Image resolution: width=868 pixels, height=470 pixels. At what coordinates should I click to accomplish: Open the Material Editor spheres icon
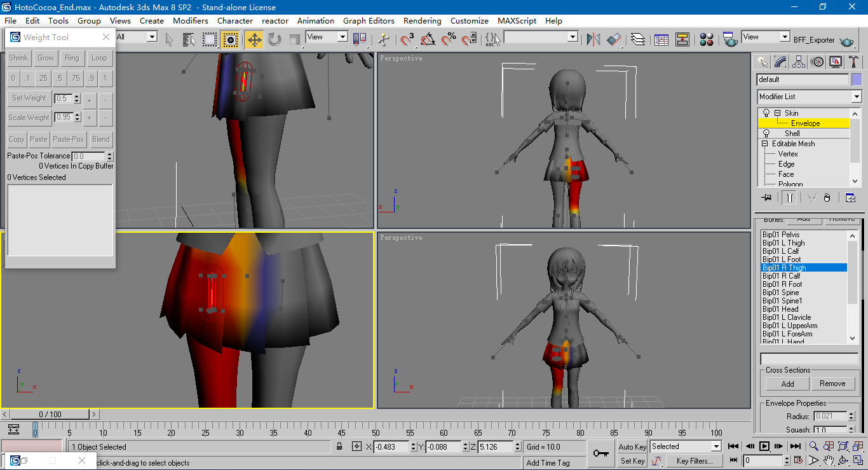click(707, 40)
